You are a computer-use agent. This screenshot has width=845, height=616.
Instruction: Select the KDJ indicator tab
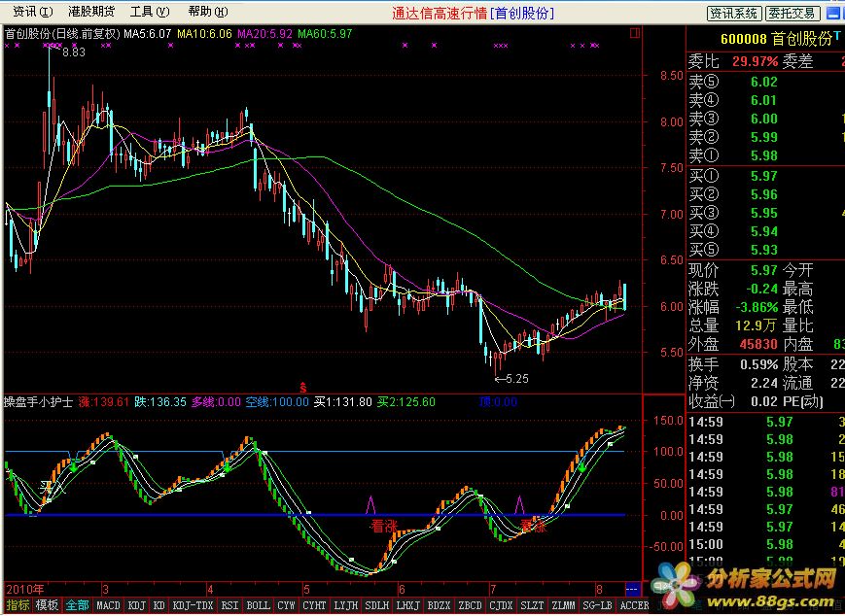[x=137, y=605]
